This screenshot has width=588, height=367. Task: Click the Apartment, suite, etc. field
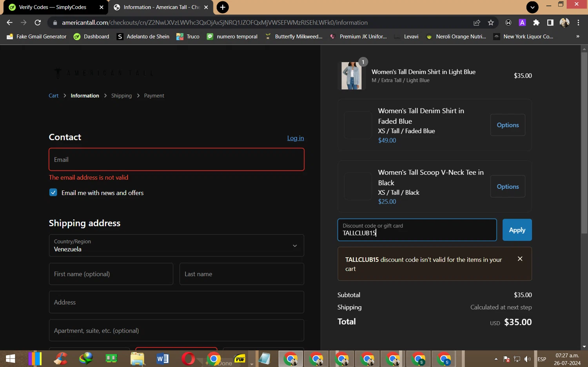point(176,331)
